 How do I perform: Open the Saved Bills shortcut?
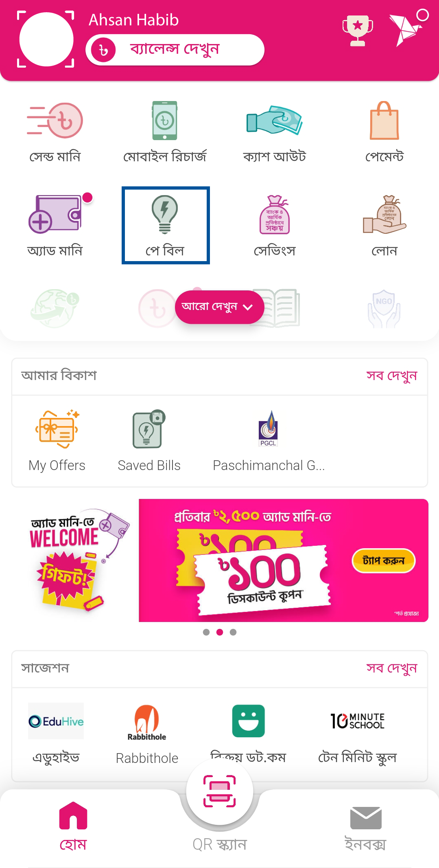[149, 441]
